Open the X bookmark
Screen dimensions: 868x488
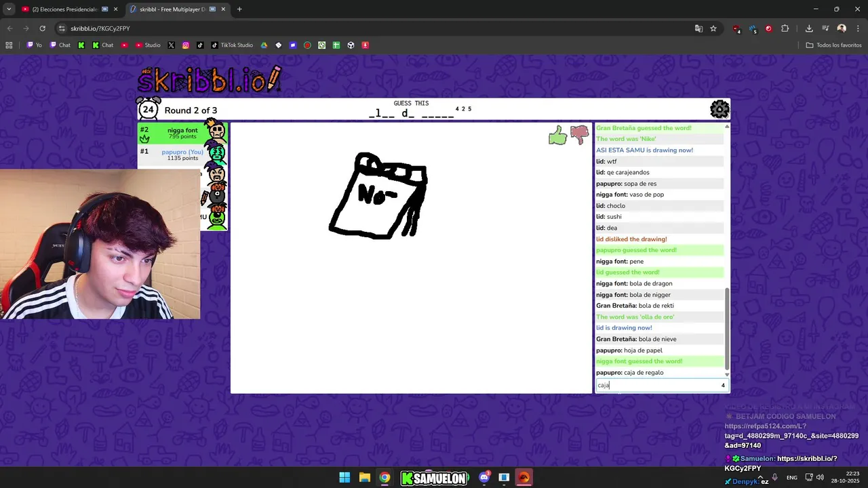coord(171,45)
